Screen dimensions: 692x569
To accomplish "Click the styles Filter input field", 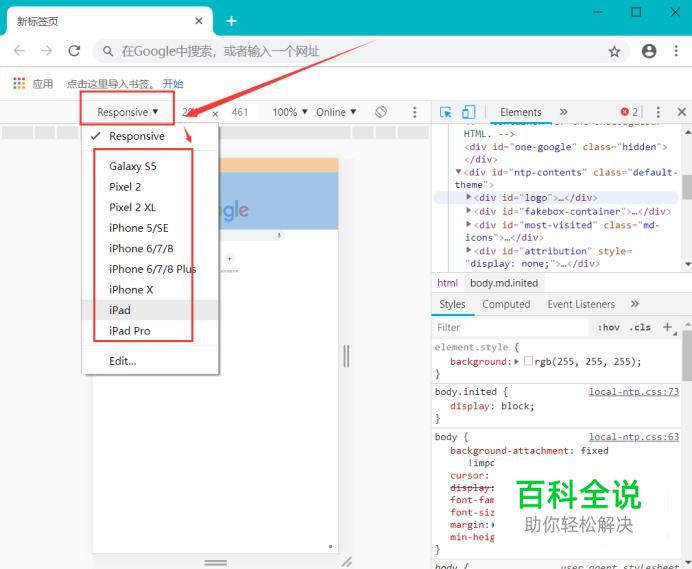I will [510, 328].
